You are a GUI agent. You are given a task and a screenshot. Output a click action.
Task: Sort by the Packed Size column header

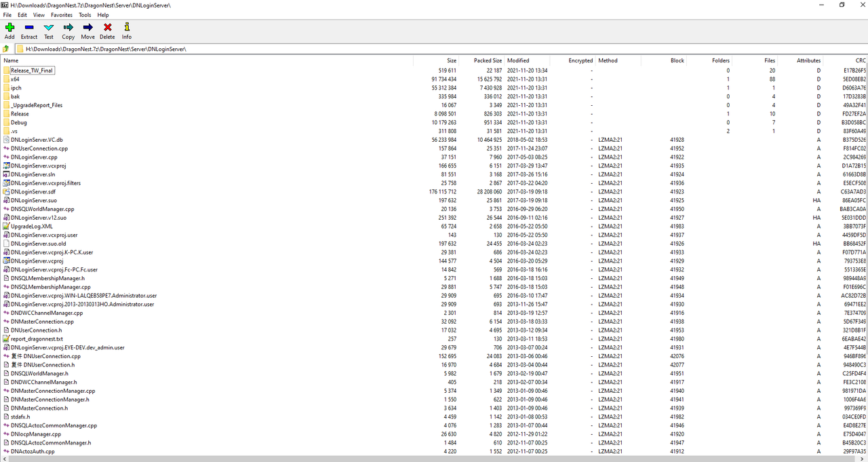click(488, 60)
